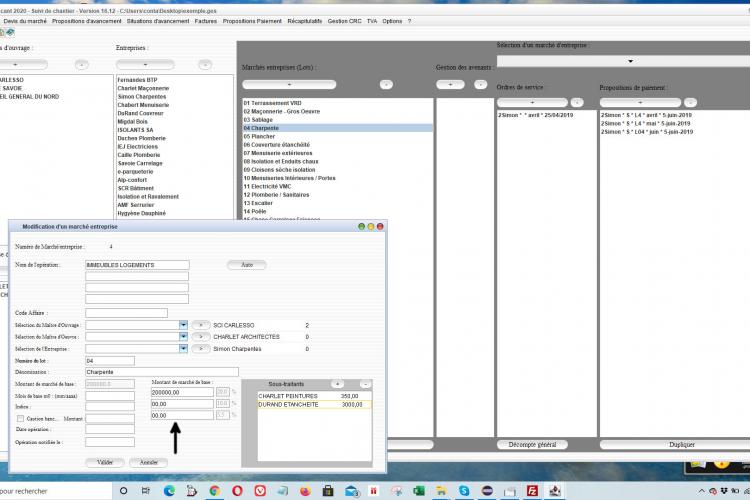The width and height of the screenshot is (750, 500).
Task: Add a sous-traitant with the plus button
Action: pyautogui.click(x=337, y=384)
